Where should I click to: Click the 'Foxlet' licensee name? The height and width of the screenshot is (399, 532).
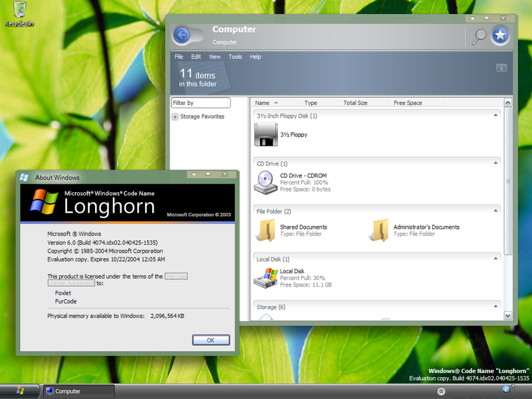tap(63, 293)
